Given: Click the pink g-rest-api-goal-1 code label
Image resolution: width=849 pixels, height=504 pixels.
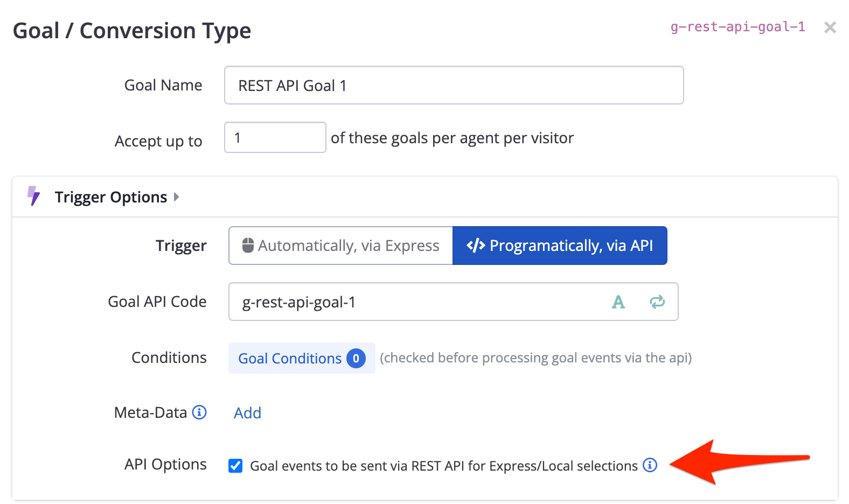Looking at the screenshot, I should (737, 27).
